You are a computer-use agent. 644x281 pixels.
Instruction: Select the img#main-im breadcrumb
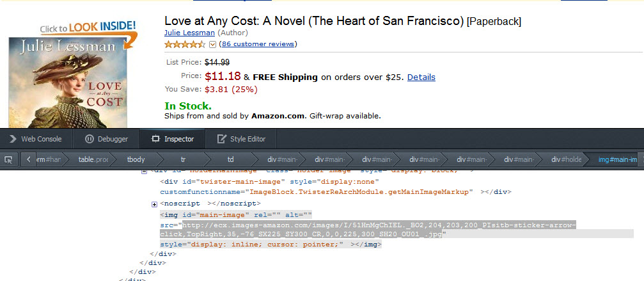point(617,160)
